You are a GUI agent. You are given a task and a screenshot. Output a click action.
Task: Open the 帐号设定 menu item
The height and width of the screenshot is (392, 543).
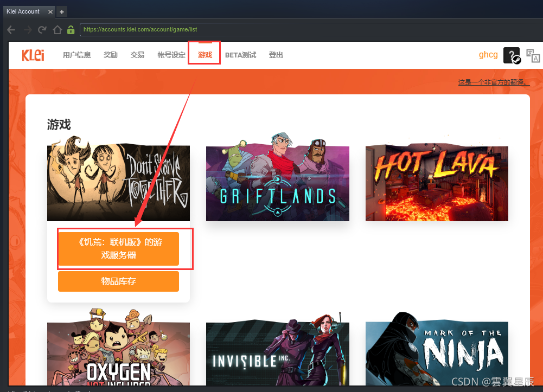(171, 55)
